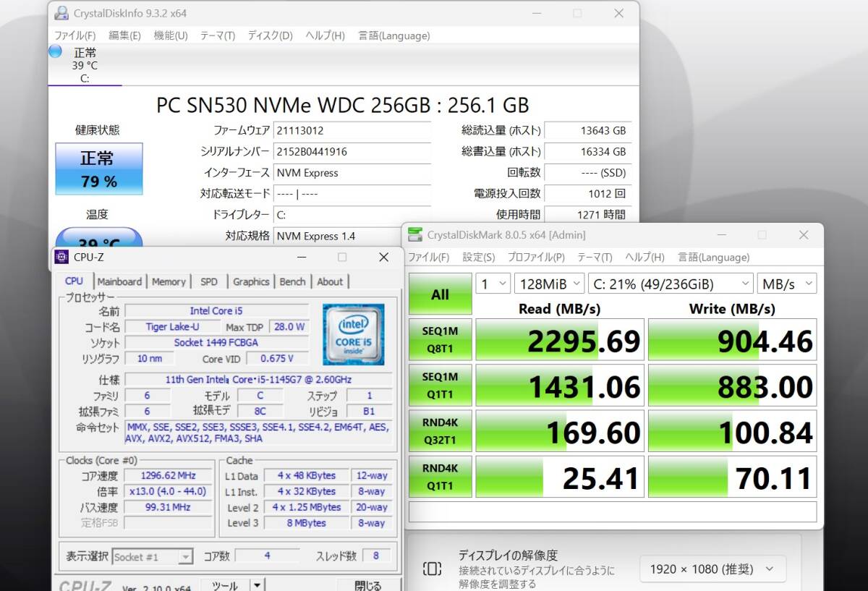868x591 pixels.
Task: Open the ファイル(F) menu in CrystalDiskMark
Action: click(429, 258)
